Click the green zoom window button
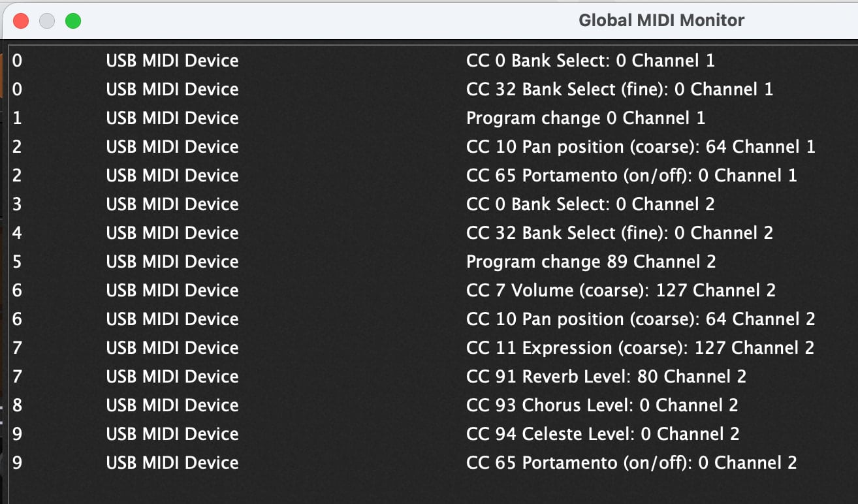Image resolution: width=858 pixels, height=504 pixels. pos(73,21)
